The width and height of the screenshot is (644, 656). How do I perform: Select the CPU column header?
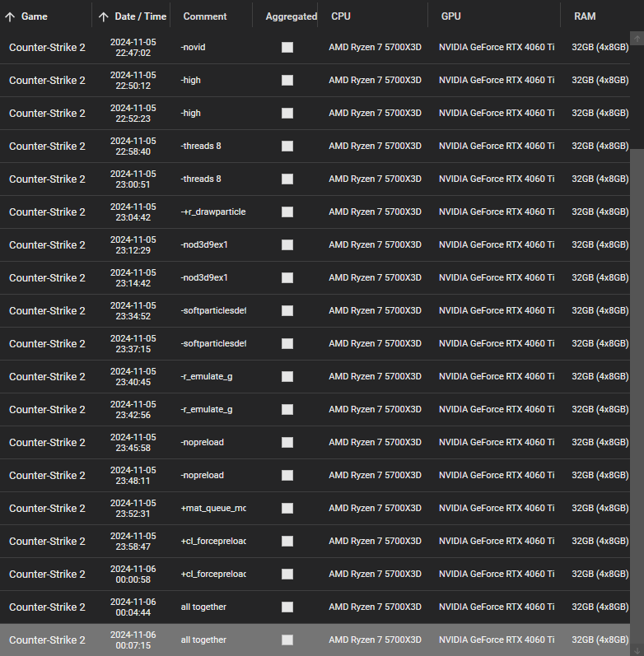(x=341, y=16)
